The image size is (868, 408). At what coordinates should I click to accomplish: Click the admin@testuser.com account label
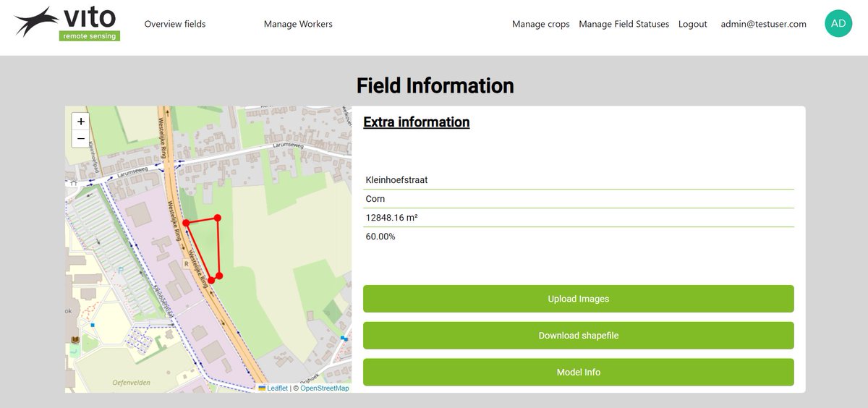click(764, 24)
